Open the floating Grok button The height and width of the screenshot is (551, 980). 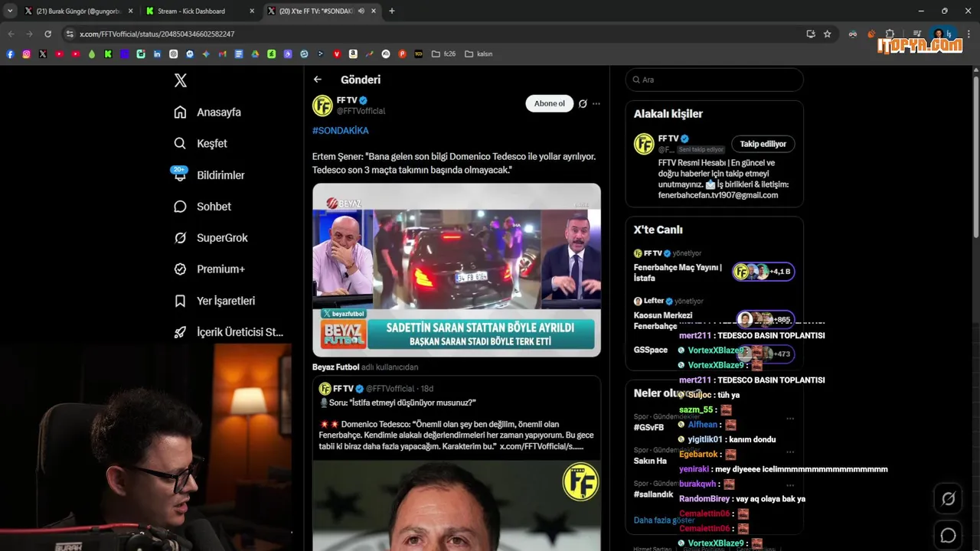pos(948,499)
